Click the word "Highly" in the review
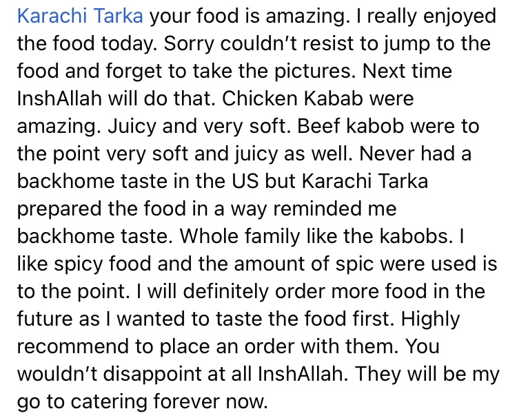Viewport: 517px width, 420px height. [430, 319]
